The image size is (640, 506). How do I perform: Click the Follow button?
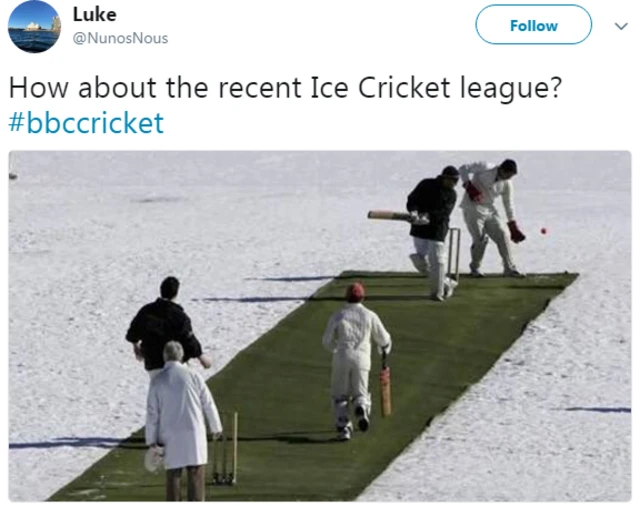[533, 25]
